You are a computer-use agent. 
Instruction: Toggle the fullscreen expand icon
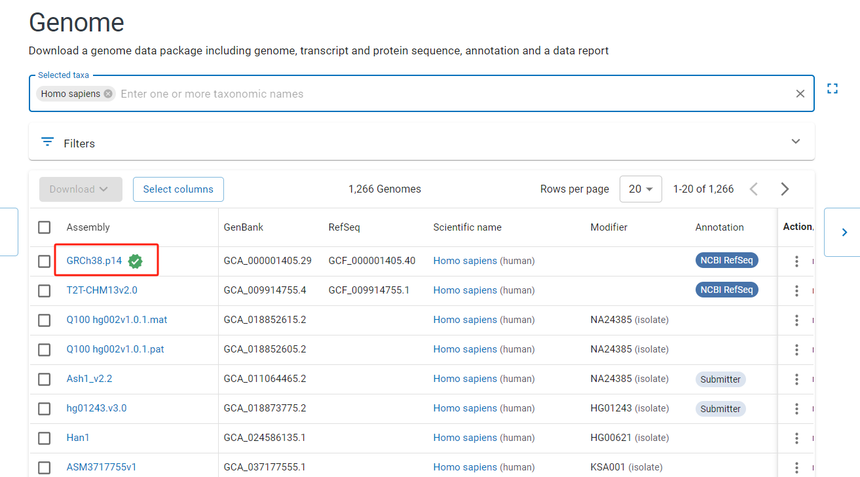click(832, 88)
